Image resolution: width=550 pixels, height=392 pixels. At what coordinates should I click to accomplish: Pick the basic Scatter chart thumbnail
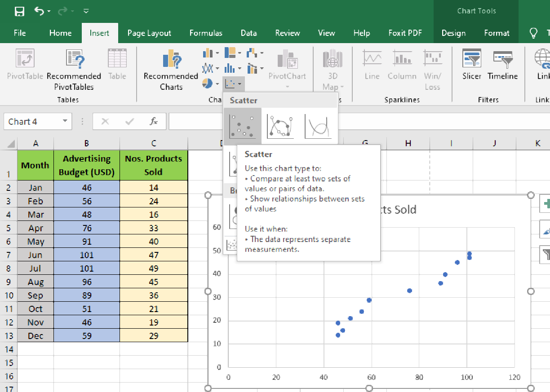pos(243,126)
